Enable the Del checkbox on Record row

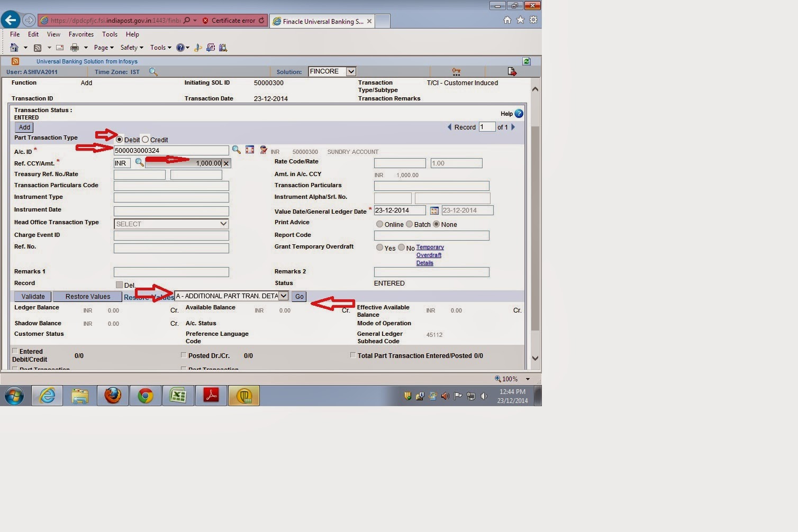click(x=119, y=284)
